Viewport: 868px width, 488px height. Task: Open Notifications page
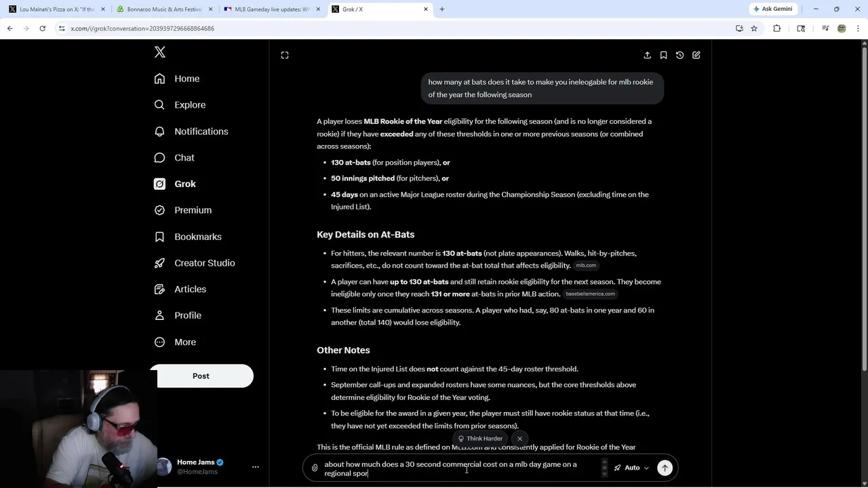pos(191,131)
